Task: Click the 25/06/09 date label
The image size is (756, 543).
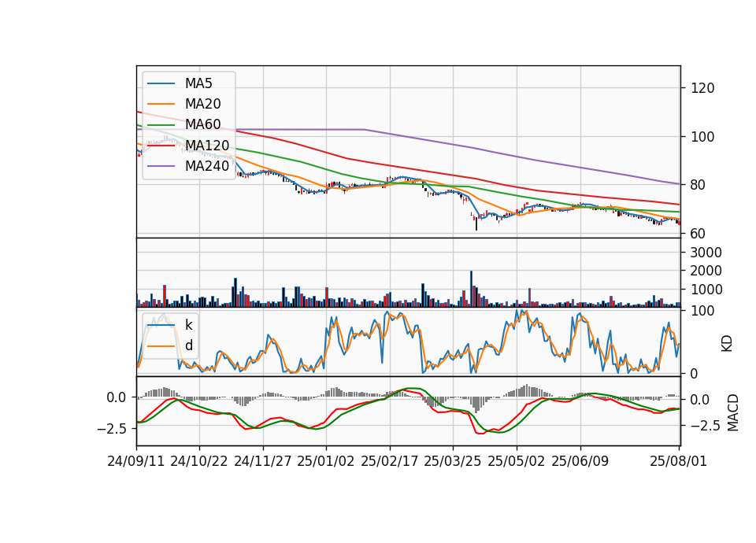Action: (580, 461)
